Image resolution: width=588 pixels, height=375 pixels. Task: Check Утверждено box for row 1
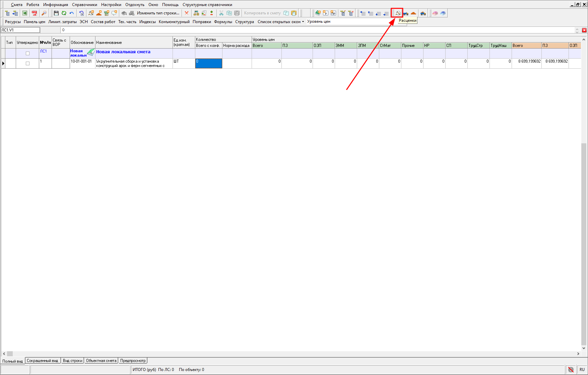pyautogui.click(x=28, y=63)
